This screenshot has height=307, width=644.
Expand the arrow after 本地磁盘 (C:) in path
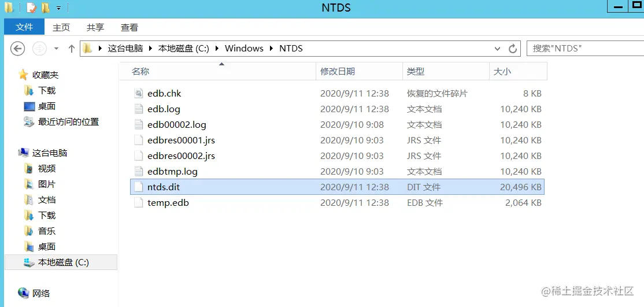tap(217, 49)
